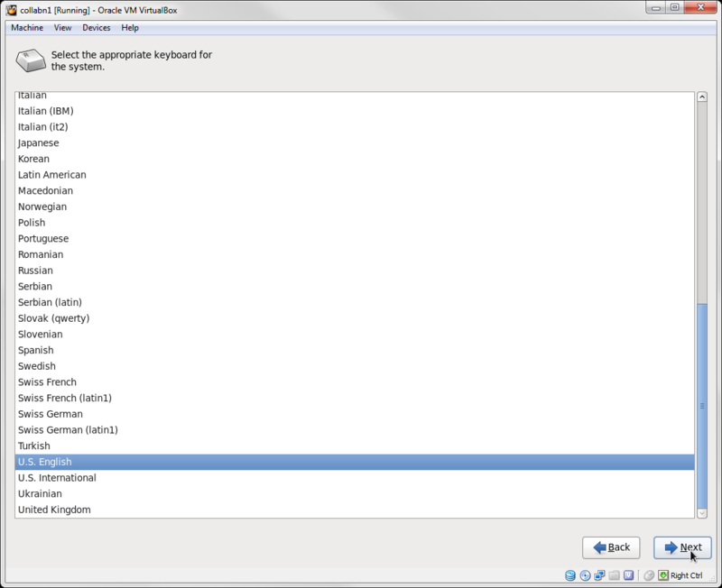Screen dimensions: 722x588
Task: Open the network adapters status icon
Action: click(x=599, y=575)
